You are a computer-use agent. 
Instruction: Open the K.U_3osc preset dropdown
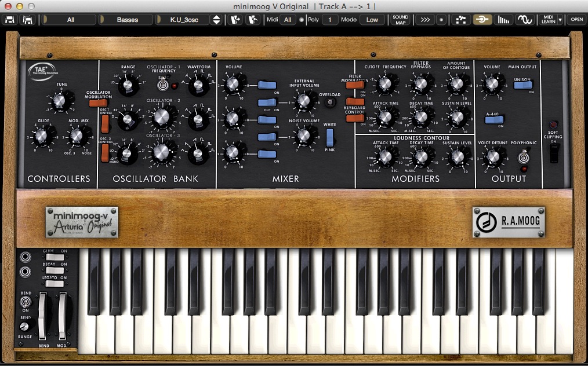click(x=183, y=20)
